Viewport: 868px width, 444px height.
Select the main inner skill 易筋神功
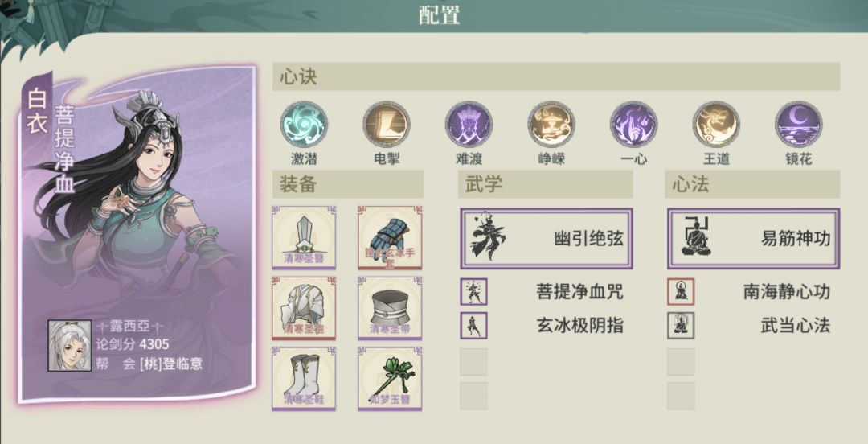pyautogui.click(x=753, y=239)
